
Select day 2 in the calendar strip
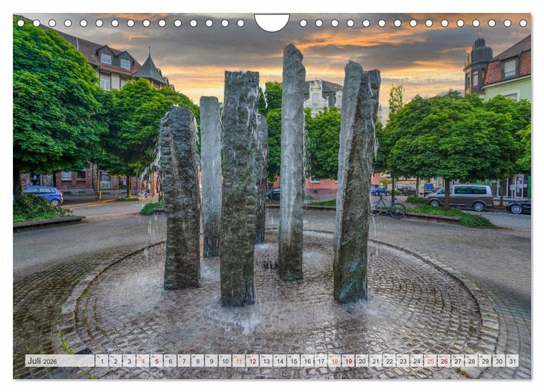tap(115, 361)
